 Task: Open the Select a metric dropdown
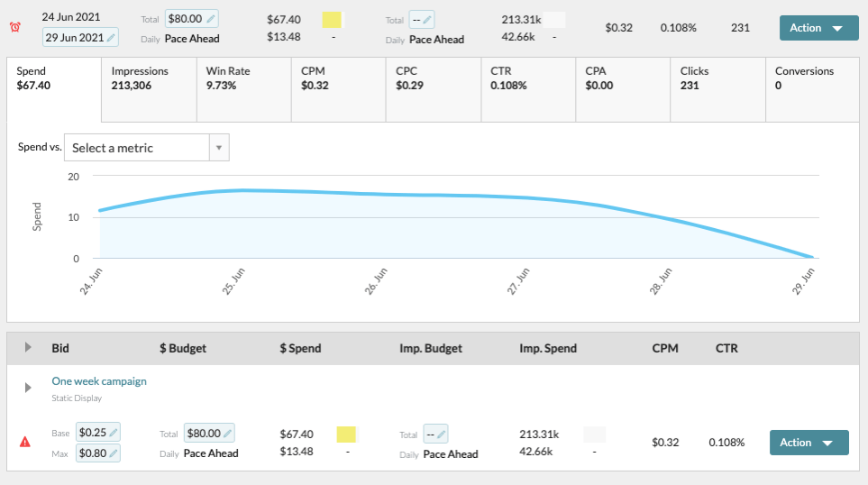(146, 148)
